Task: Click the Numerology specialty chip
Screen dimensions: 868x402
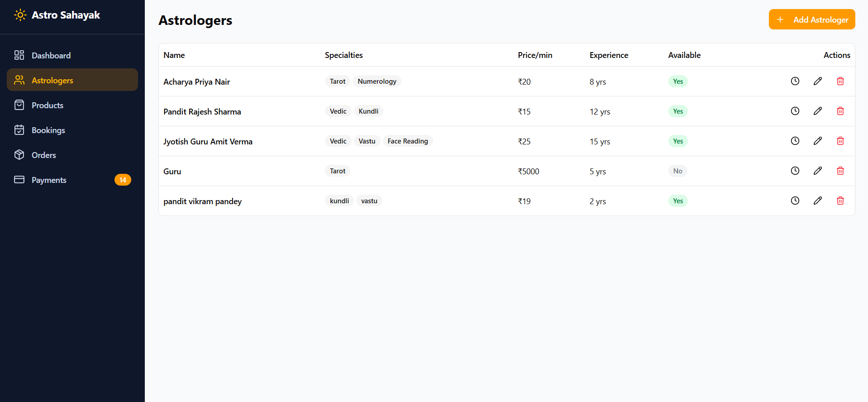Action: point(377,81)
